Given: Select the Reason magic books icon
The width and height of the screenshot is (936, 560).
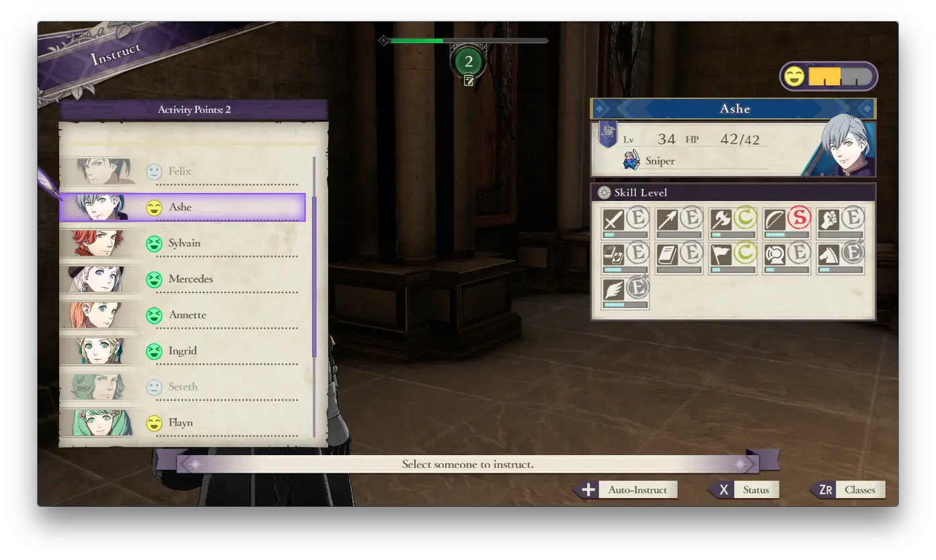Looking at the screenshot, I should pyautogui.click(x=614, y=255).
